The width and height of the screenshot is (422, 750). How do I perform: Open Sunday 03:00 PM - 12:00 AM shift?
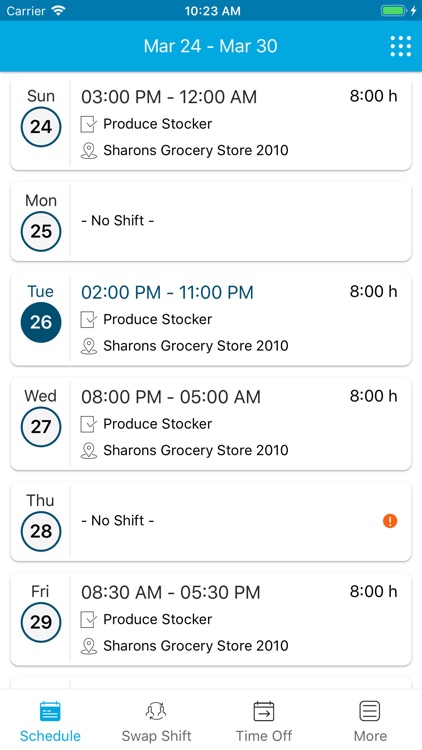point(211,124)
